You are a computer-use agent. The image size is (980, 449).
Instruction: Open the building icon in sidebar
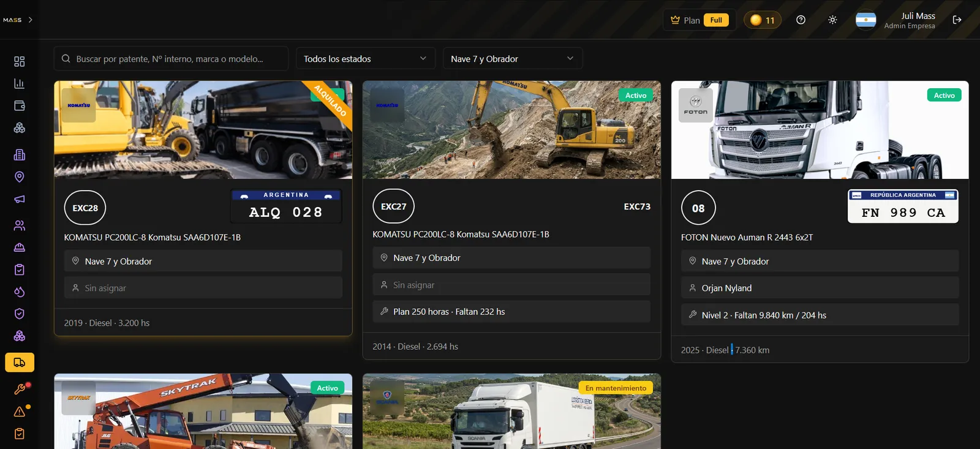20,155
